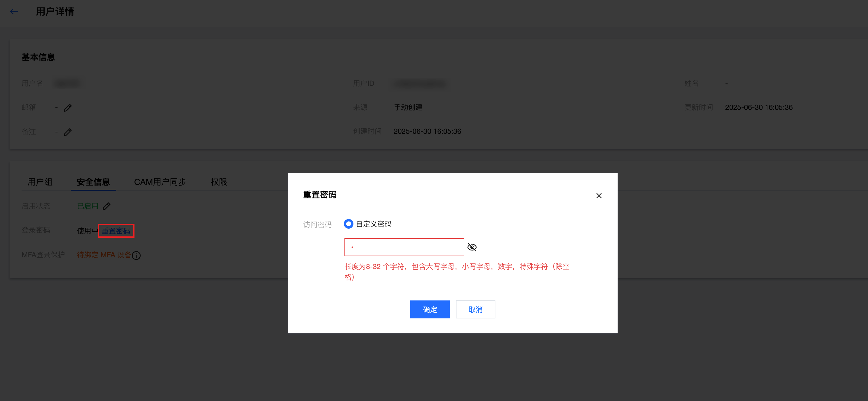Viewport: 868px width, 401px height.
Task: Go to the CAM用户同步 tab
Action: (160, 182)
